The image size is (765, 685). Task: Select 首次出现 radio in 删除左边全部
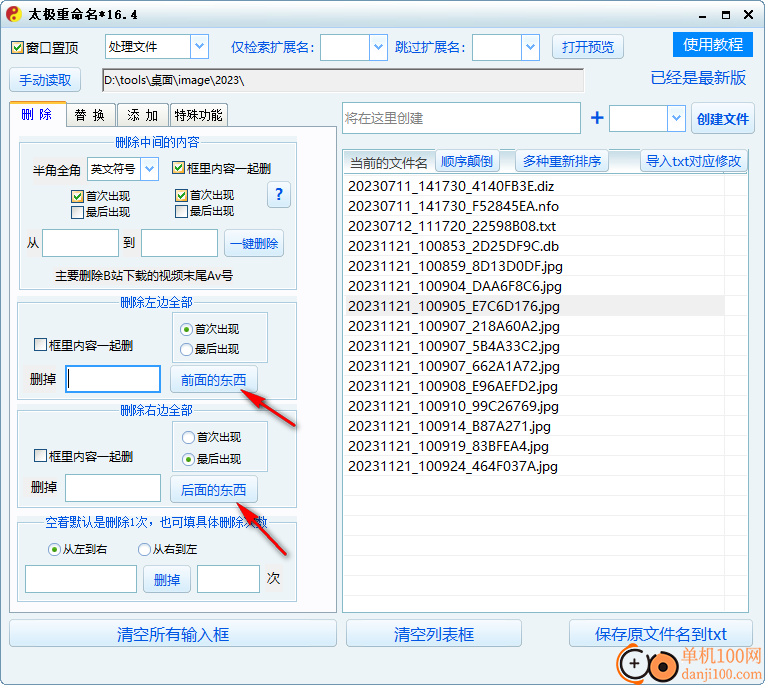pyautogui.click(x=186, y=329)
